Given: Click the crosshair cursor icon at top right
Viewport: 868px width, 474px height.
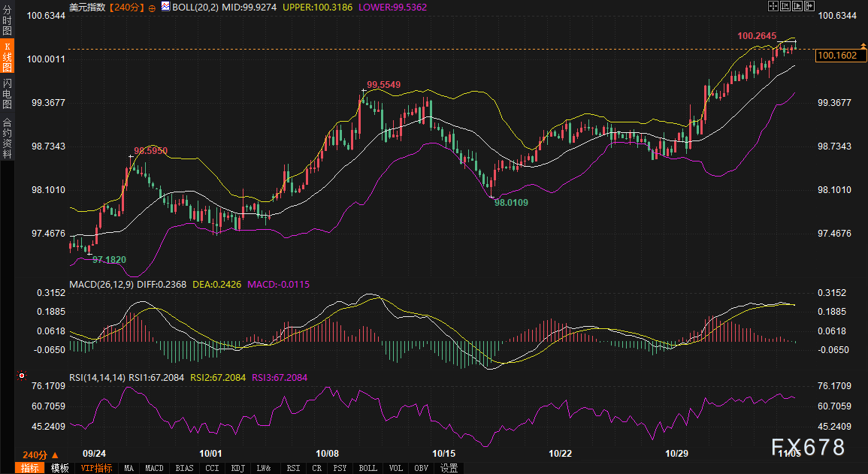Looking at the screenshot, I should pyautogui.click(x=773, y=6).
